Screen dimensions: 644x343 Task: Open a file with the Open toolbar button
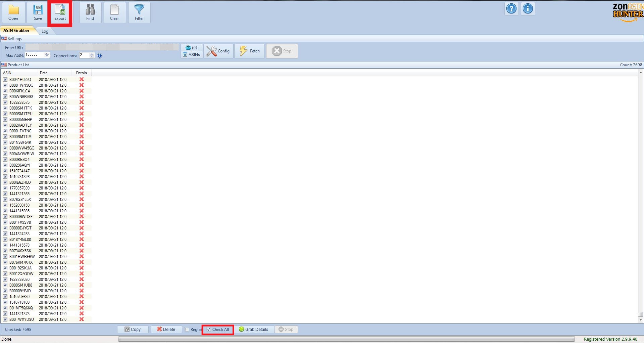(13, 13)
